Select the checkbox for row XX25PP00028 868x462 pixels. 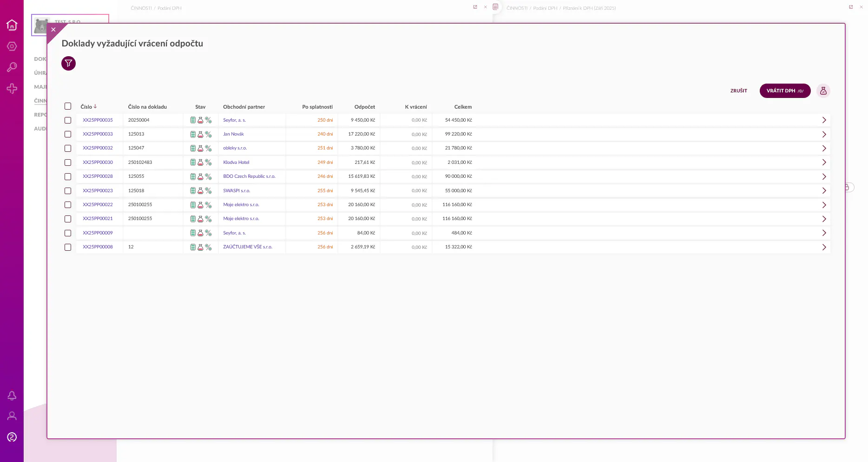click(68, 176)
